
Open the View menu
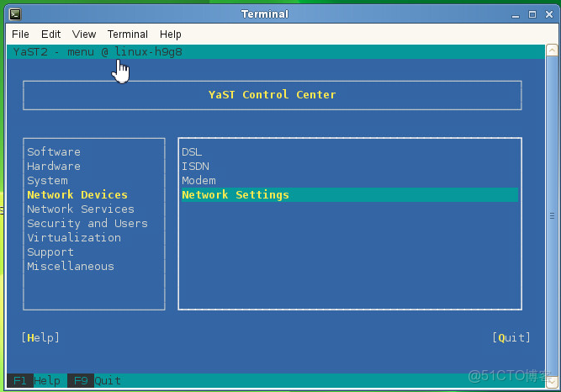click(84, 34)
